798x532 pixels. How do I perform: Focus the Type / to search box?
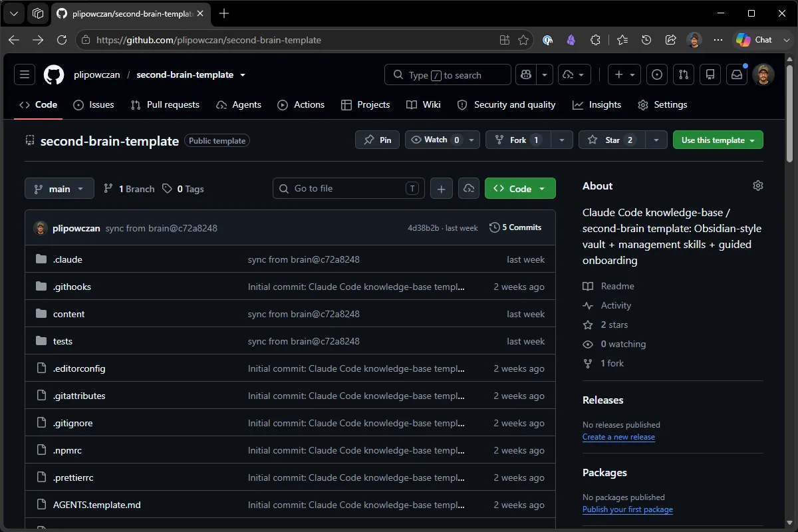448,75
